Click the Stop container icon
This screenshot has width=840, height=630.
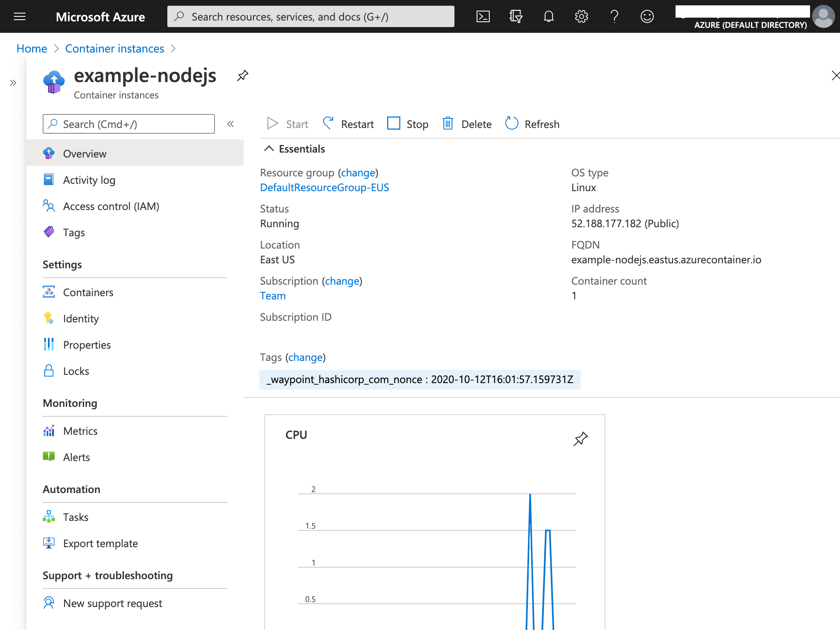pos(393,124)
